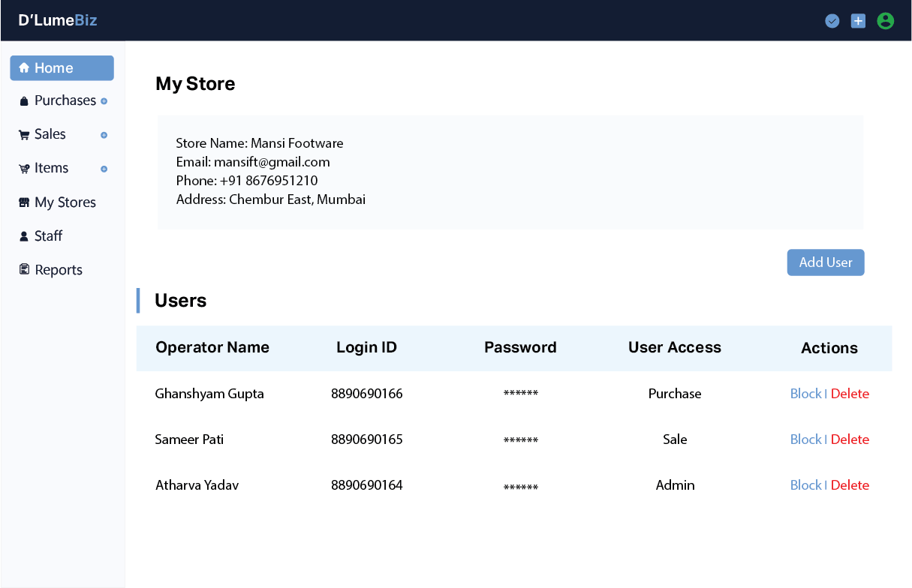This screenshot has width=912, height=588.
Task: Navigate to the Reports menu entry
Action: click(x=58, y=269)
